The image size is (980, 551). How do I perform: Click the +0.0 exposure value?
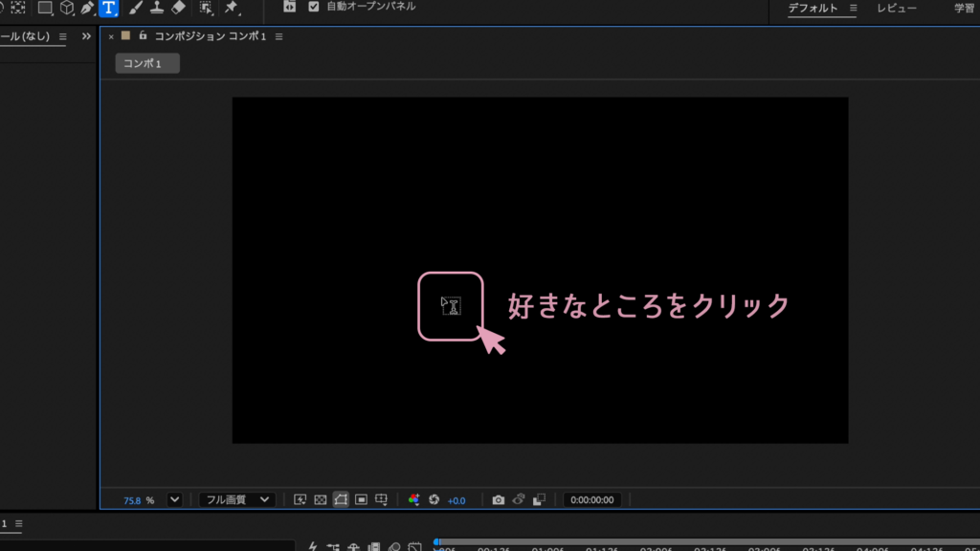(457, 500)
